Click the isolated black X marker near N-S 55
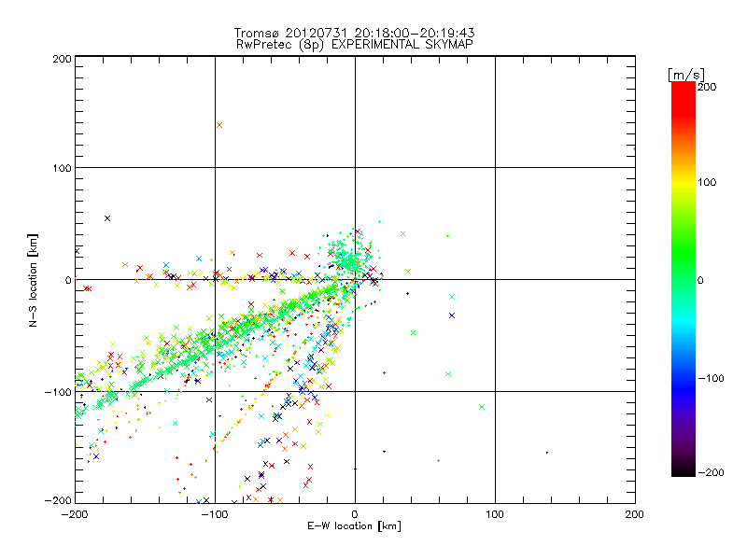The width and height of the screenshot is (747, 560). point(107,218)
